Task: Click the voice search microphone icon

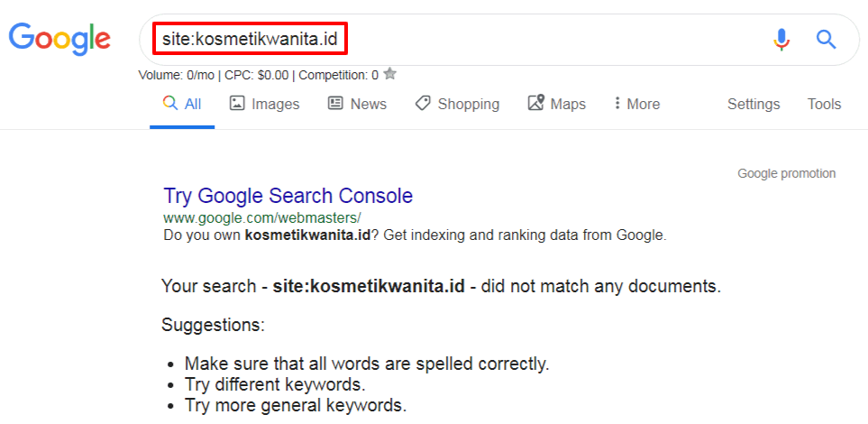Action: [x=781, y=39]
